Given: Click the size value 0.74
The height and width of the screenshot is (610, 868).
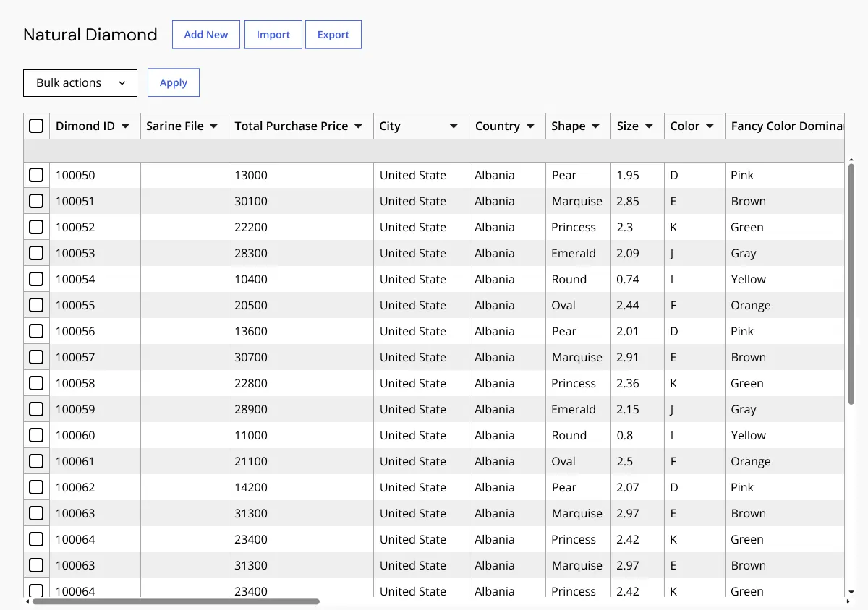Looking at the screenshot, I should coord(628,279).
